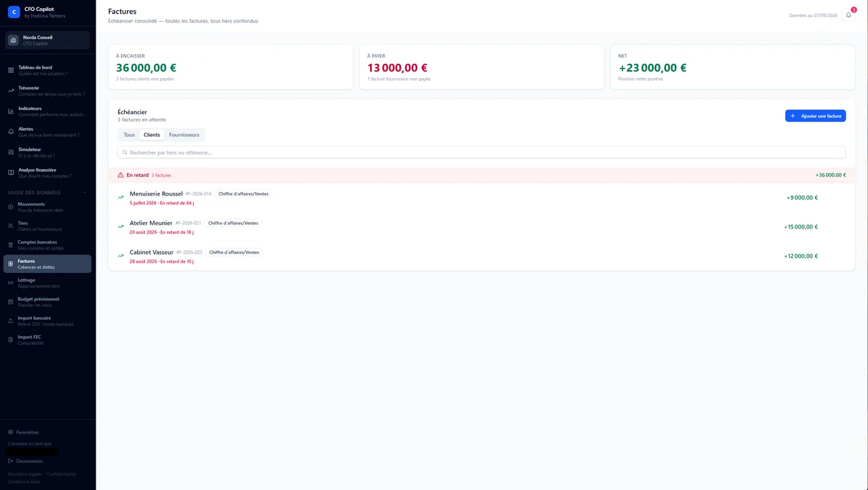Collapse the Saisie des données section
The height and width of the screenshot is (490, 868).
point(85,193)
